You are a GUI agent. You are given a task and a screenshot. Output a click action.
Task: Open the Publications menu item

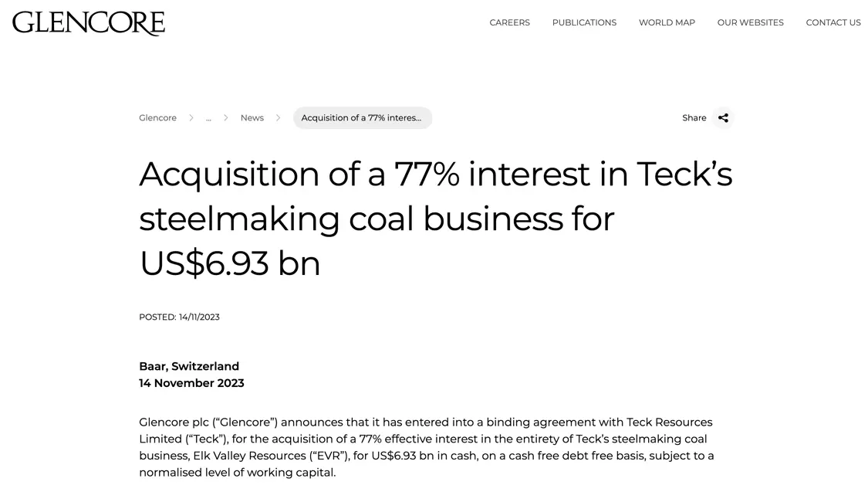pos(584,22)
